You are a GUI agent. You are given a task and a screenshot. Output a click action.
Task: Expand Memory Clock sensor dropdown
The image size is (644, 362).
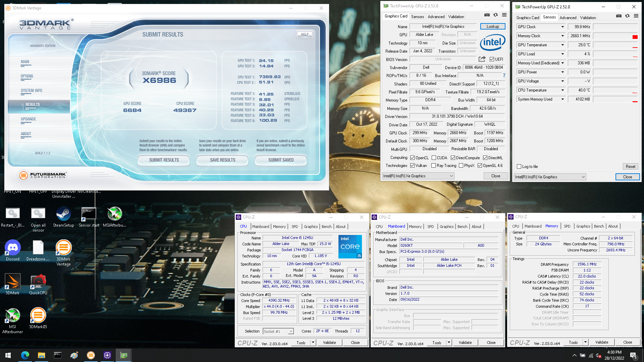click(x=562, y=36)
